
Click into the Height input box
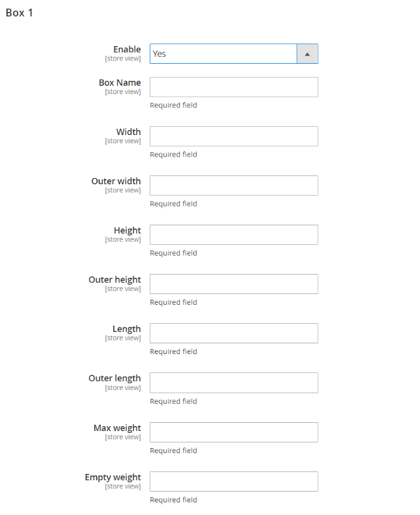[234, 235]
